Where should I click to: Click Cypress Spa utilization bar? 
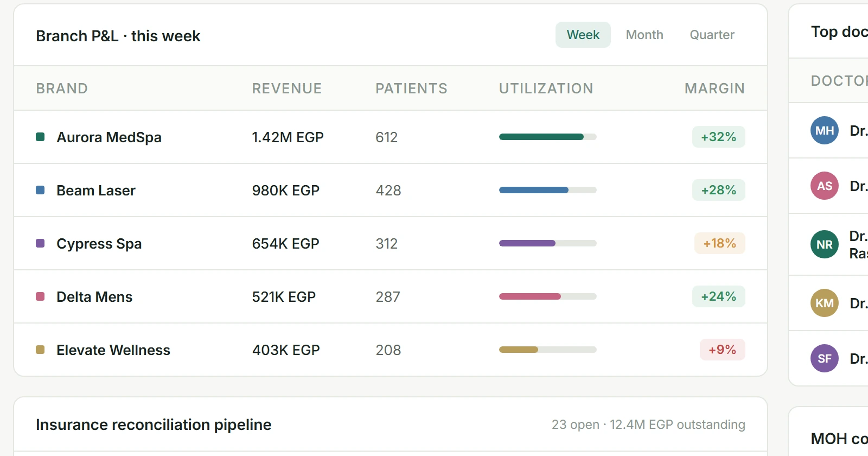pyautogui.click(x=548, y=243)
